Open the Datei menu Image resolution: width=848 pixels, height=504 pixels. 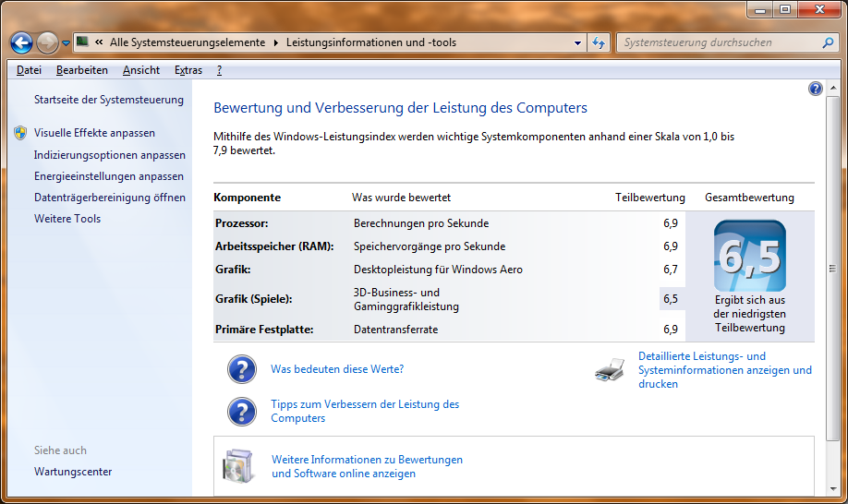(29, 70)
